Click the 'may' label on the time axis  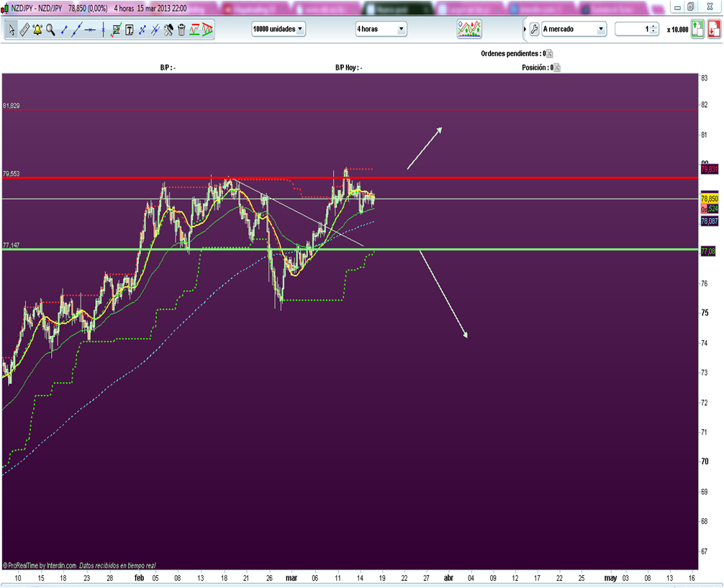tap(610, 578)
